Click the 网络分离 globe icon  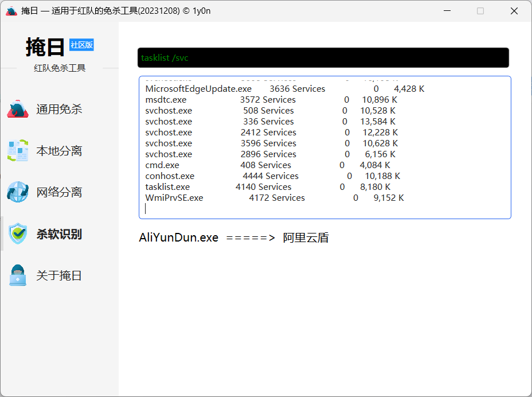coord(18,192)
